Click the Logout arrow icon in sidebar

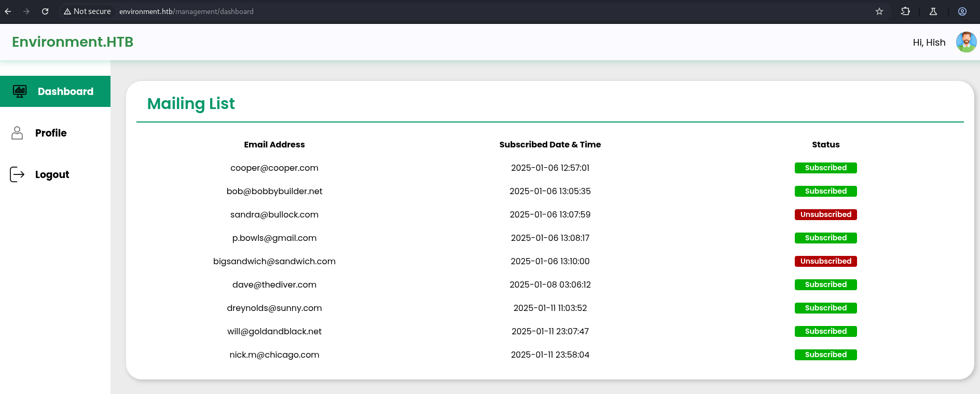[17, 174]
